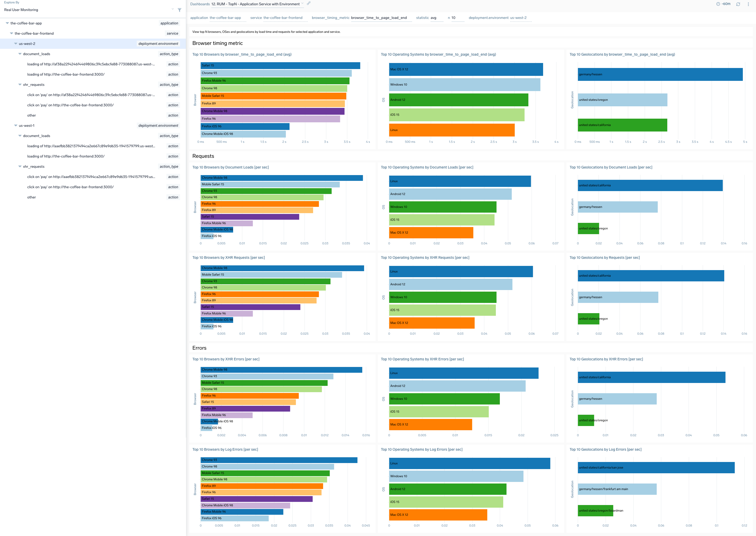Collapse document_loads under us-west-2
Viewport: 756px width, 536px height.
point(20,54)
